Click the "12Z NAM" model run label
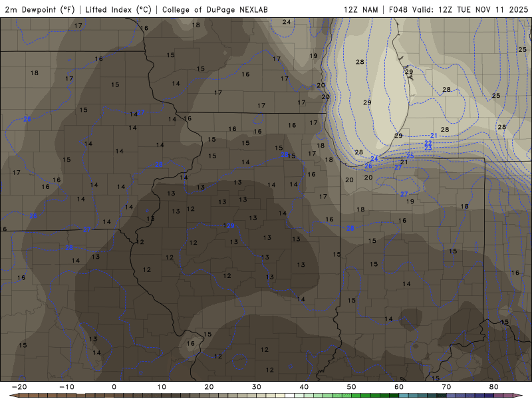 tap(361, 9)
